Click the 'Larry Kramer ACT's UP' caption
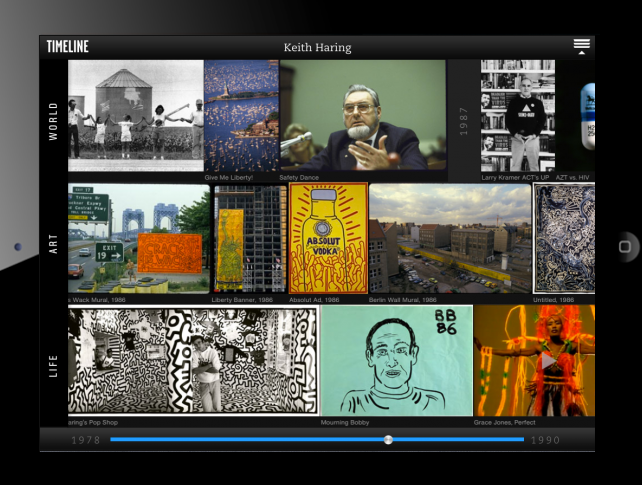 pos(515,178)
